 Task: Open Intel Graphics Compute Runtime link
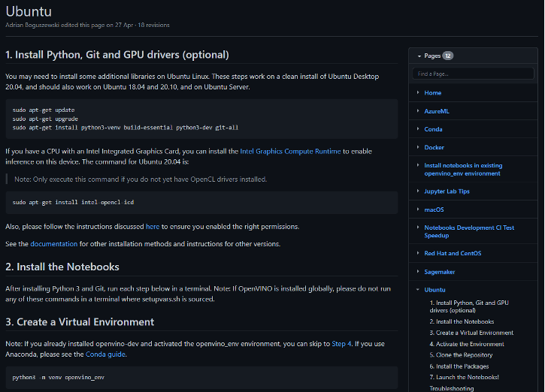tap(290, 152)
